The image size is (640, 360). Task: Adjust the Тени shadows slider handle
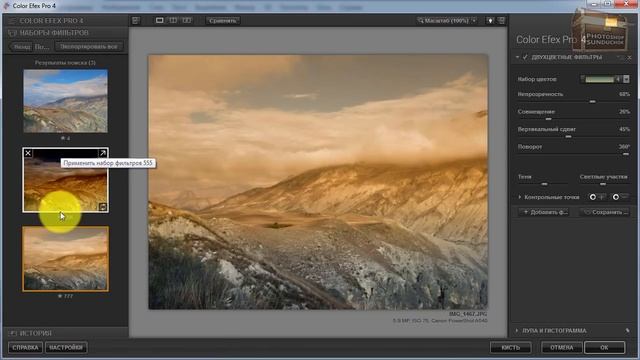pyautogui.click(x=544, y=184)
